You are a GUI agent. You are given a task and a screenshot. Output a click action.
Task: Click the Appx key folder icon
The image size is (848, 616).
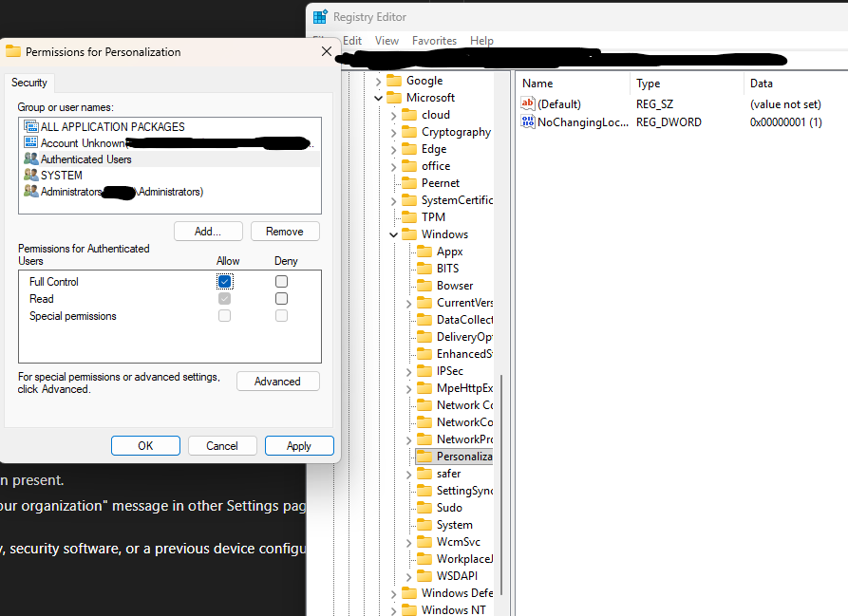pos(424,252)
